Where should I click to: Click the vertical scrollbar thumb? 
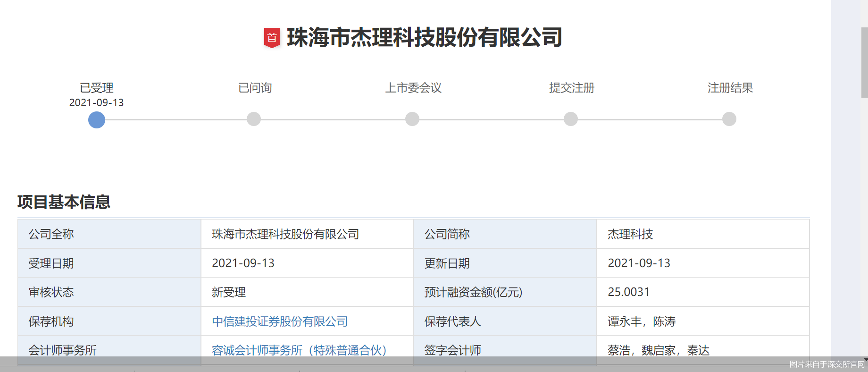point(864,62)
